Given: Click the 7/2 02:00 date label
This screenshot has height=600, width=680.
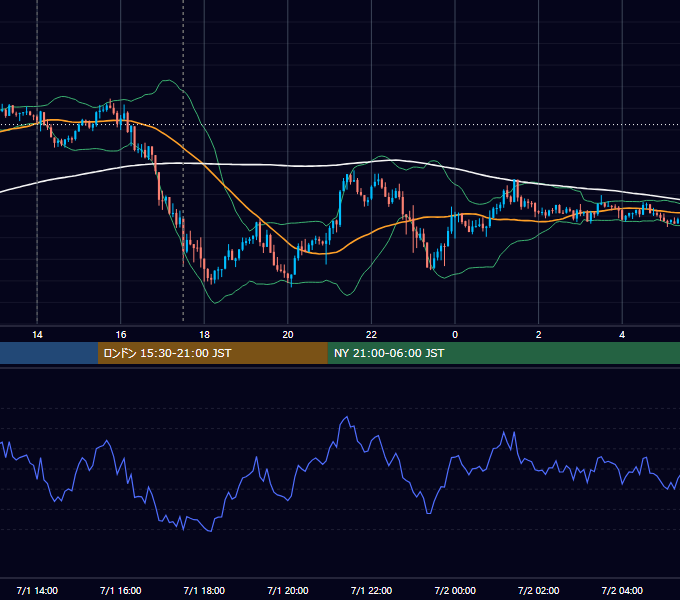Looking at the screenshot, I should 538,590.
